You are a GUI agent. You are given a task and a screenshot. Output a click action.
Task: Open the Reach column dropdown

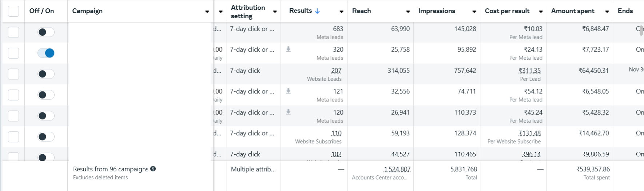click(x=408, y=12)
